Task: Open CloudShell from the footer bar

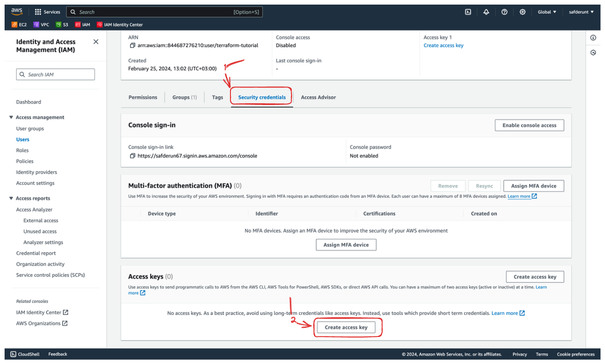Action: 25,354
